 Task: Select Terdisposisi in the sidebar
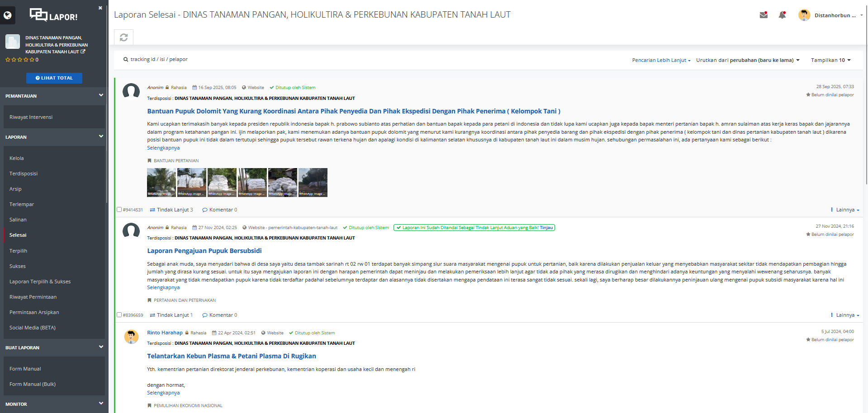tap(24, 174)
